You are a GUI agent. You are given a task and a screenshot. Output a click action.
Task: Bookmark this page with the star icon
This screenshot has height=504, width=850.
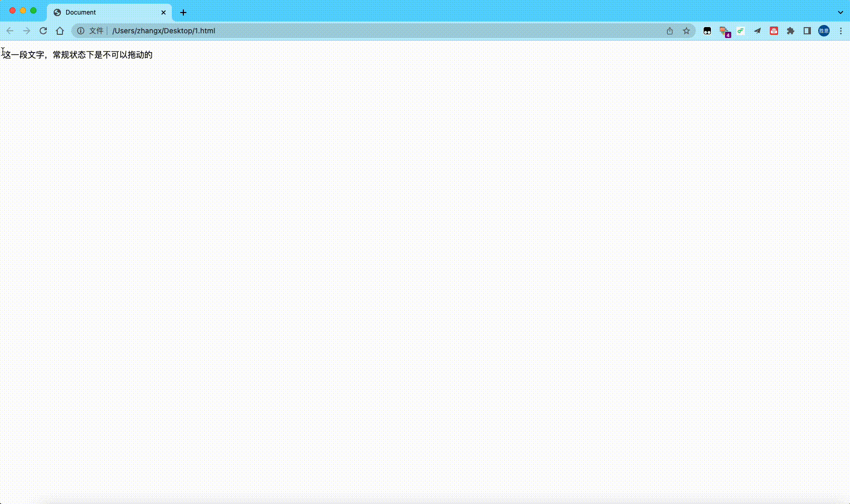point(686,31)
